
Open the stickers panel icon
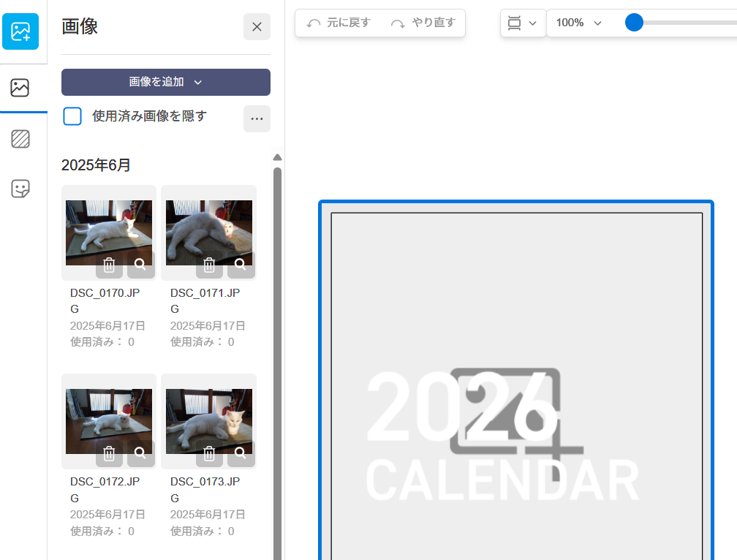[20, 189]
